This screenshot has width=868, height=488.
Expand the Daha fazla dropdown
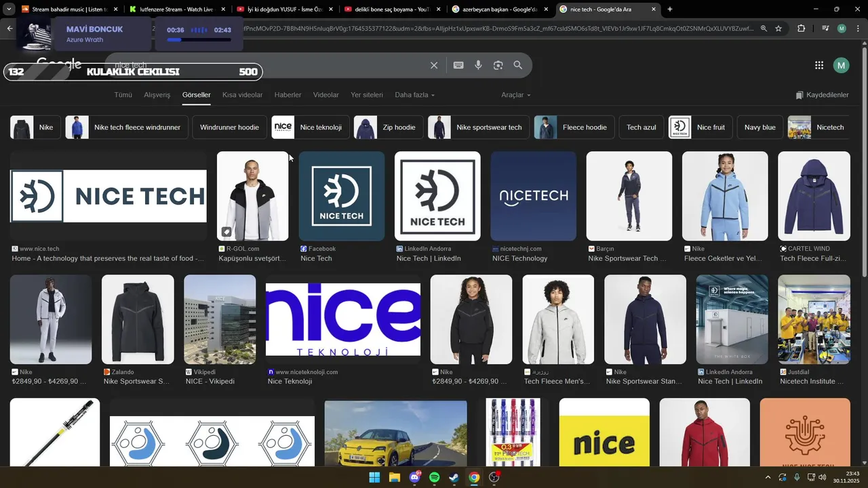pyautogui.click(x=414, y=95)
